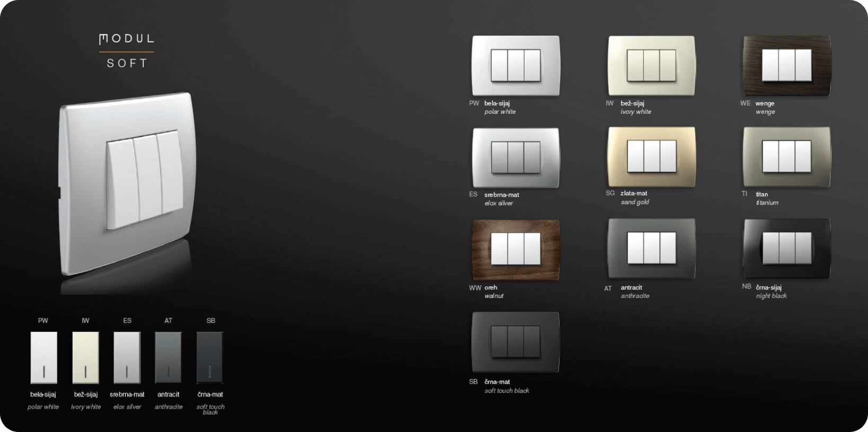
Task: Click the 'srebrna-mat' label beside the ES frame
Action: [x=501, y=195]
